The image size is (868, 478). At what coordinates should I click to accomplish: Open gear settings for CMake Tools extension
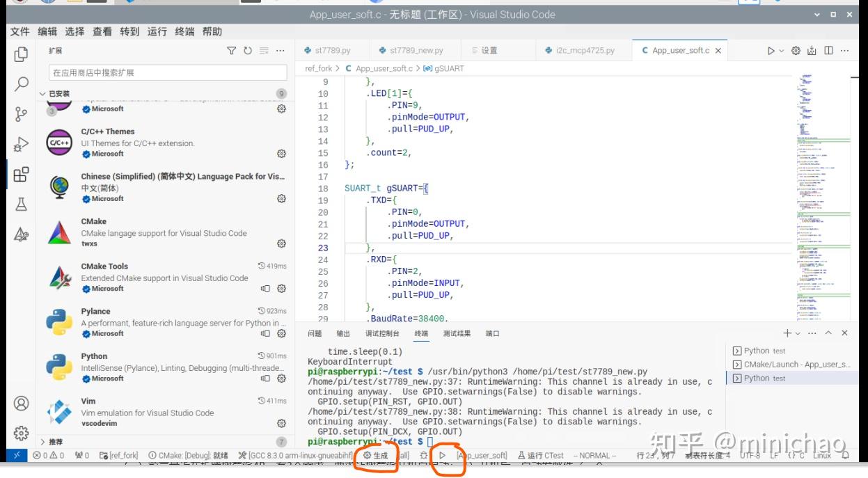coord(281,288)
